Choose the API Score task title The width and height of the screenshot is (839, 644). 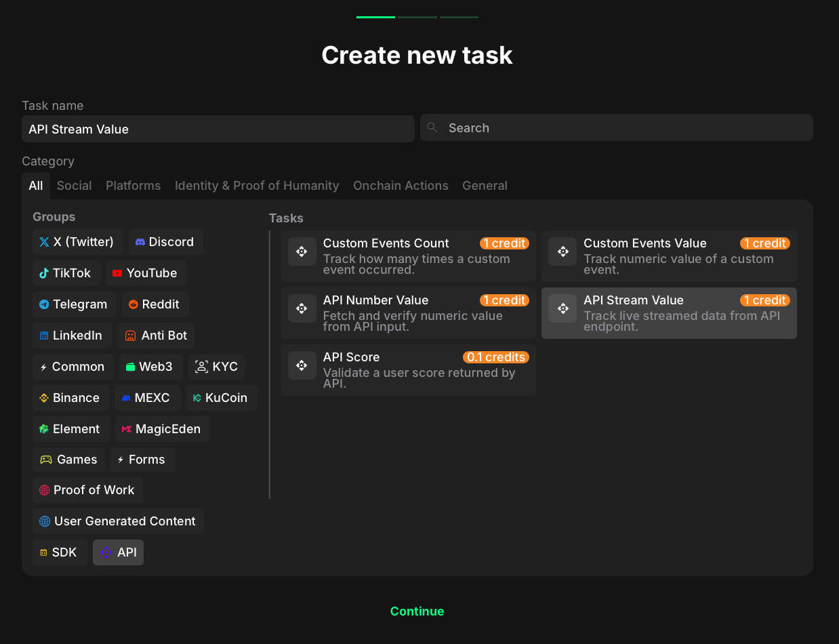pos(352,357)
